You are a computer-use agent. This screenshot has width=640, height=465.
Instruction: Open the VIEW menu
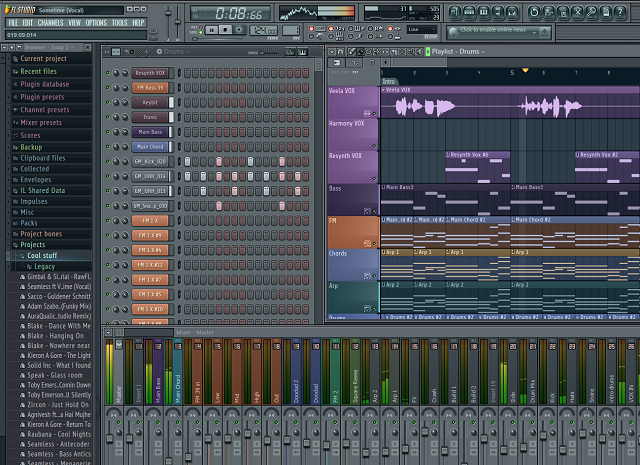point(74,23)
